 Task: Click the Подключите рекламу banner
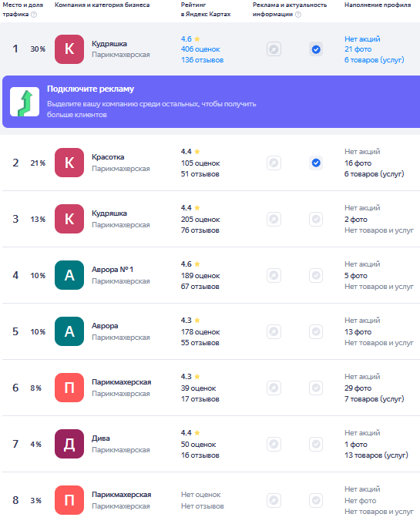coord(211,102)
